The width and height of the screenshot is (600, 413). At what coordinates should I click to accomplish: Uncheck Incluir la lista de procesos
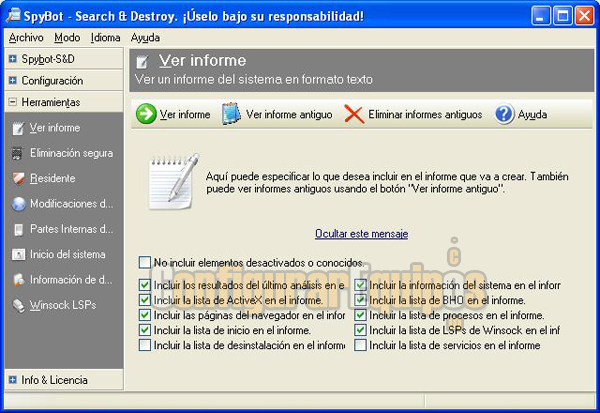tap(360, 315)
